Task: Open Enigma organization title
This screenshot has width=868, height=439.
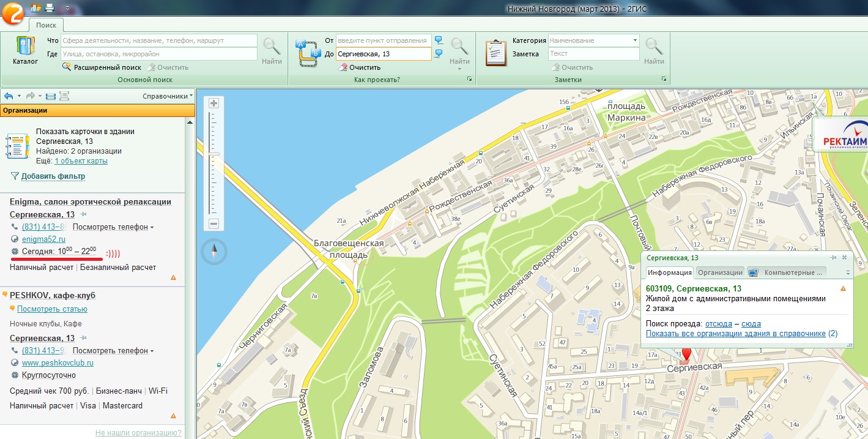Action: (91, 202)
